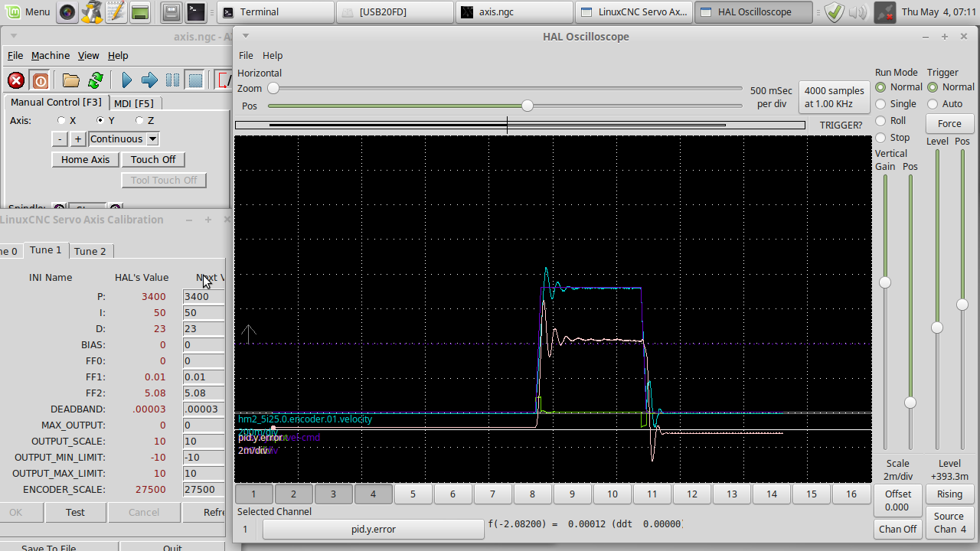Select Tune 1 tab in calibration
Screen dimensions: 980x551
click(45, 250)
